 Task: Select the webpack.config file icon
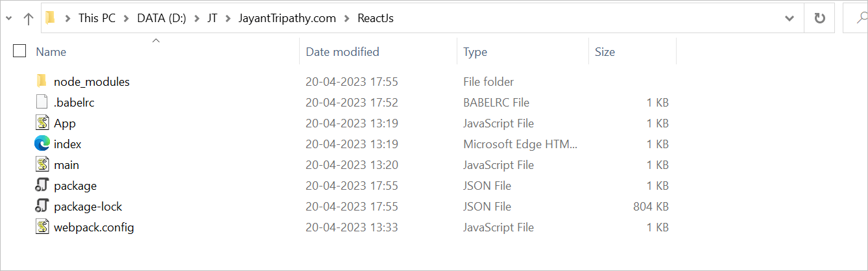42,227
